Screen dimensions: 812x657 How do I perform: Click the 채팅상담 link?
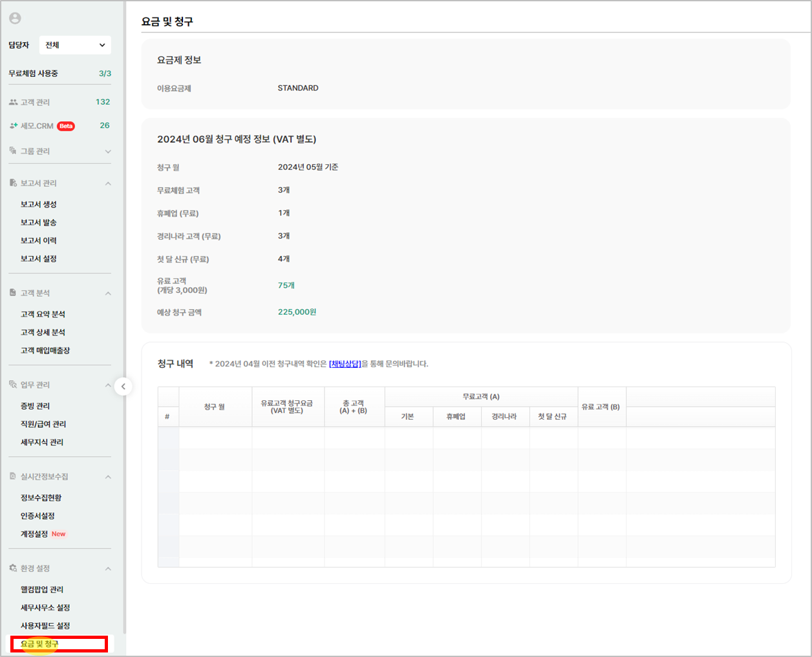point(345,364)
